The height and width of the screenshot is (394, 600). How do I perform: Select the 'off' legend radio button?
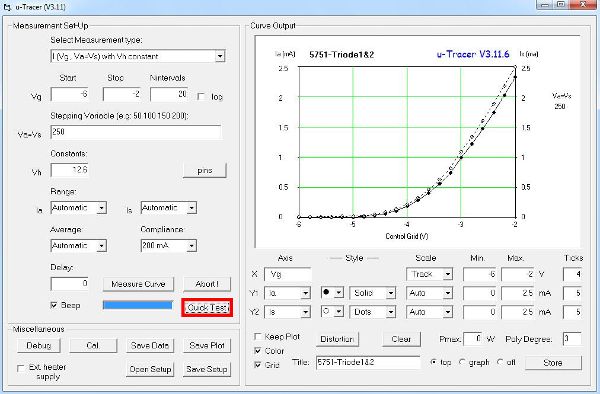pos(500,362)
